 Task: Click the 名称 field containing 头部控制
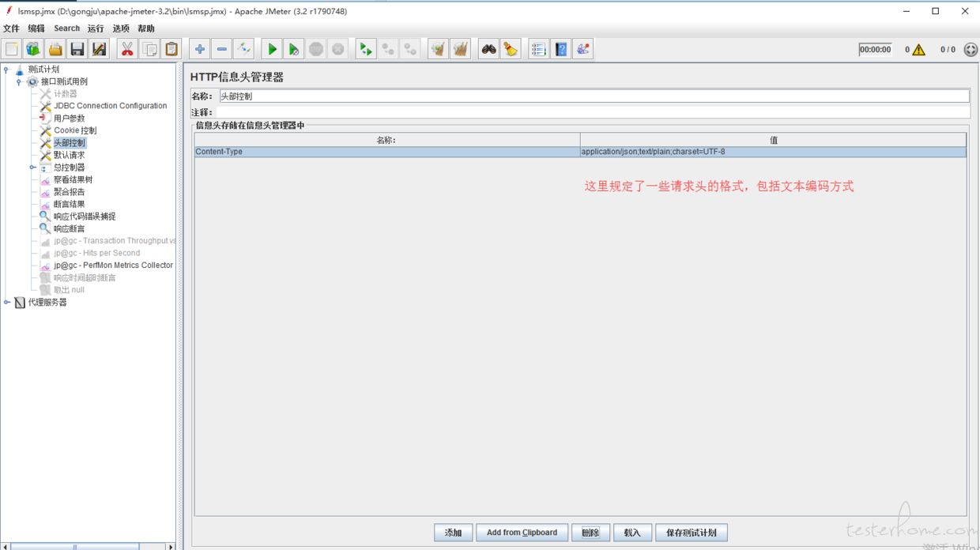[x=594, y=96]
